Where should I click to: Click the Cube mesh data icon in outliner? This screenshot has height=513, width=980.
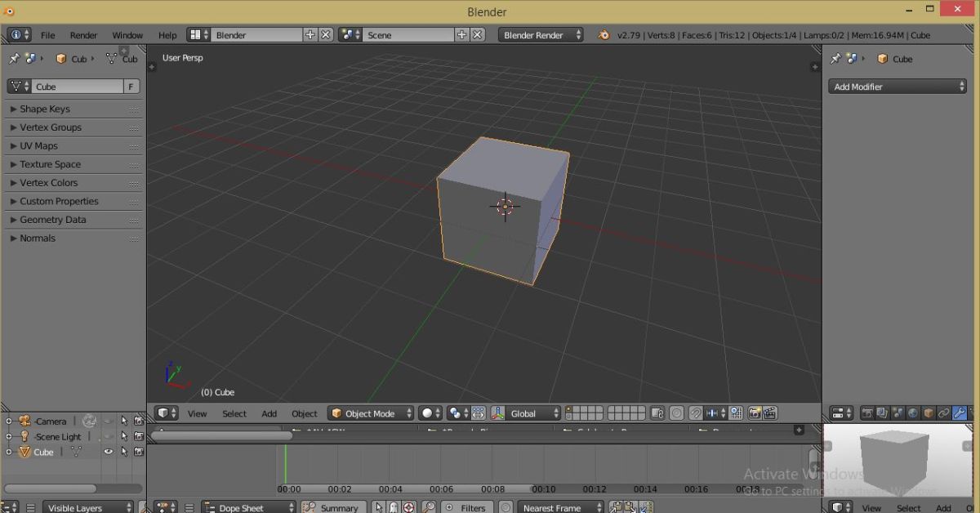[x=77, y=452]
